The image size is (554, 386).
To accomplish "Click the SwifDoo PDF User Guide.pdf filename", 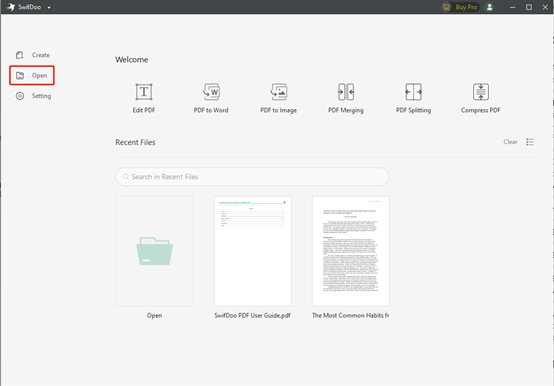I will coord(252,316).
